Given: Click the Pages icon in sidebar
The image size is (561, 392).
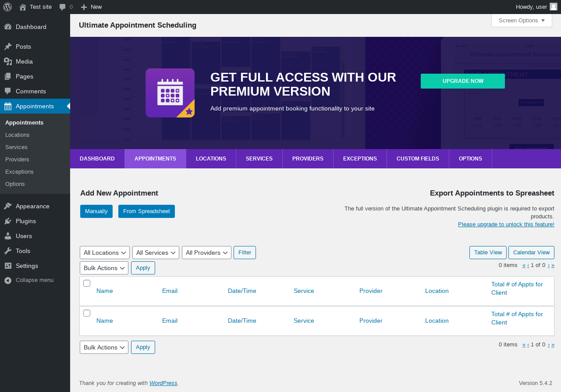Looking at the screenshot, I should click(8, 76).
